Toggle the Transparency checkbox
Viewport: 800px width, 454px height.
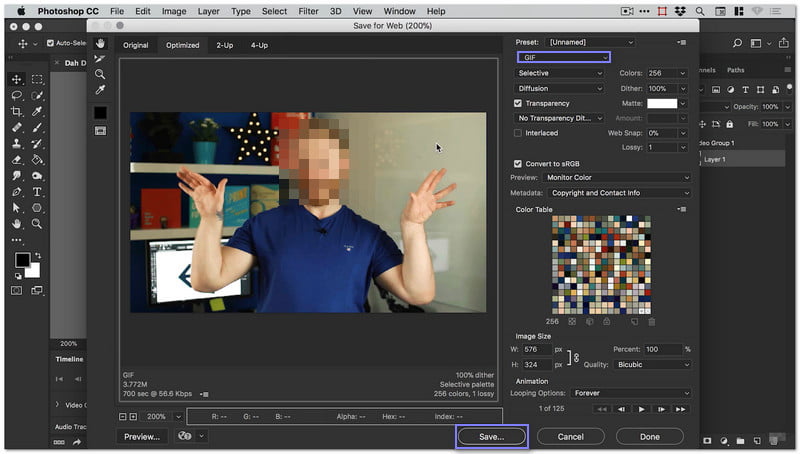pos(518,103)
